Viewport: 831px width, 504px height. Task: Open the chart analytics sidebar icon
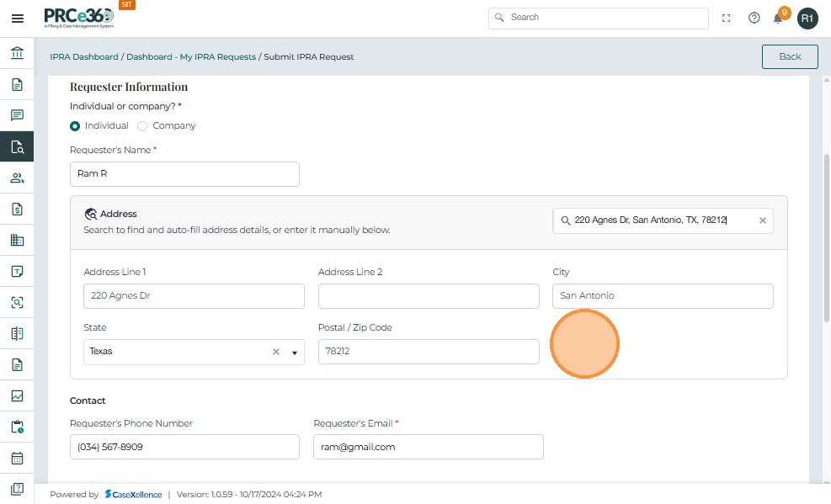coord(17,395)
